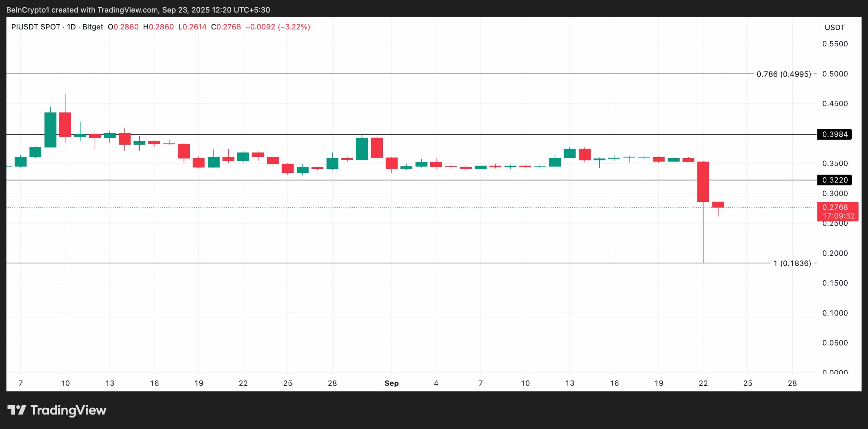868x429 pixels.
Task: Click the date 25 on time axis
Action: 748,383
